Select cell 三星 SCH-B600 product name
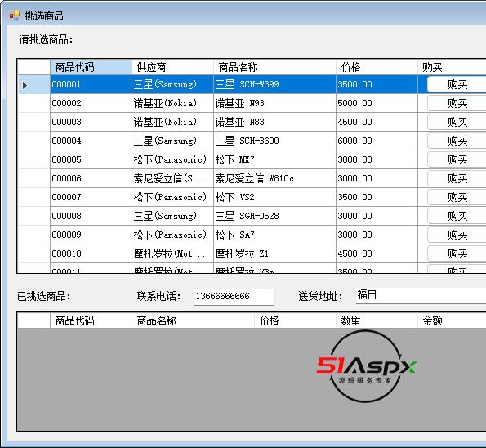486x448 pixels. [274, 141]
